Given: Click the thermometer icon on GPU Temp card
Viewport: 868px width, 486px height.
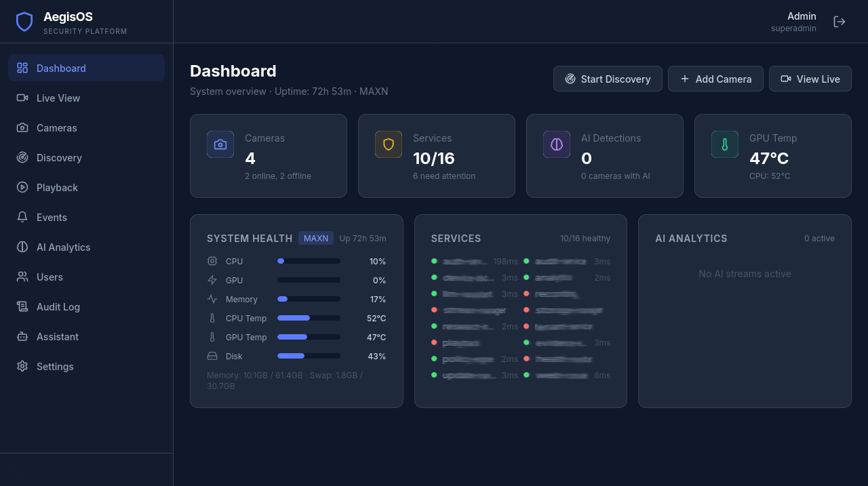Looking at the screenshot, I should pyautogui.click(x=725, y=144).
